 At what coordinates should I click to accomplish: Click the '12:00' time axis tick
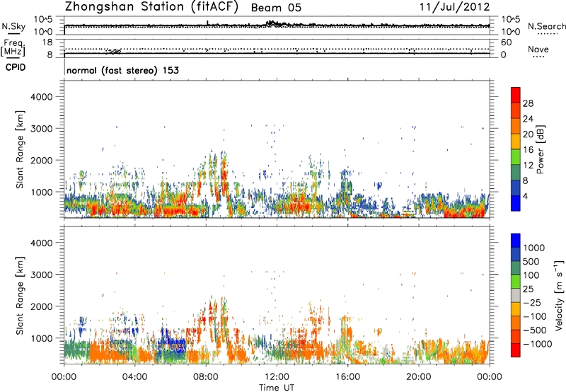point(277,377)
